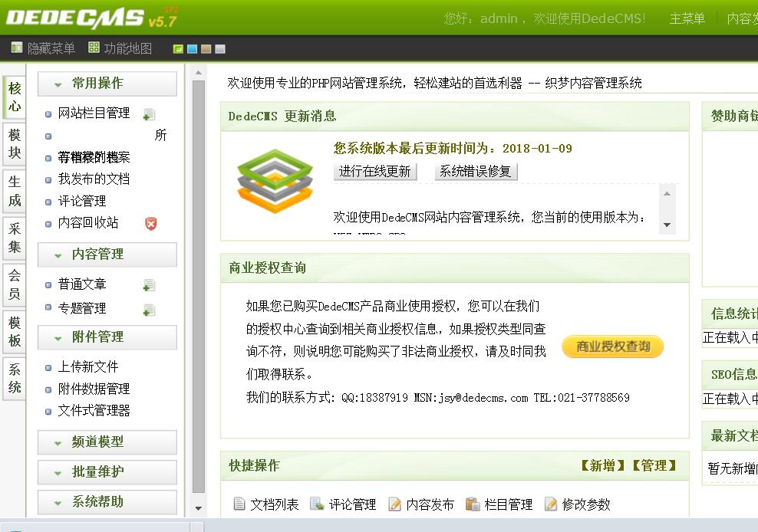Collapse the 常用操作 section
This screenshot has height=532, width=758.
point(107,84)
